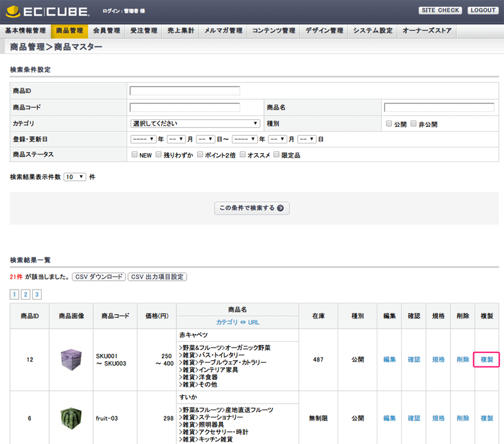Viewport: 504px width, 444px height.
Task: Go to results page 2
Action: pyautogui.click(x=26, y=295)
